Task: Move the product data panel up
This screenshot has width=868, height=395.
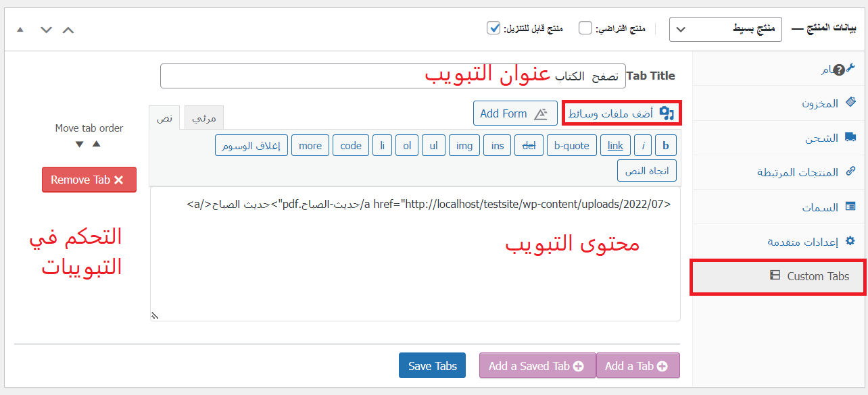Action: tap(68, 30)
